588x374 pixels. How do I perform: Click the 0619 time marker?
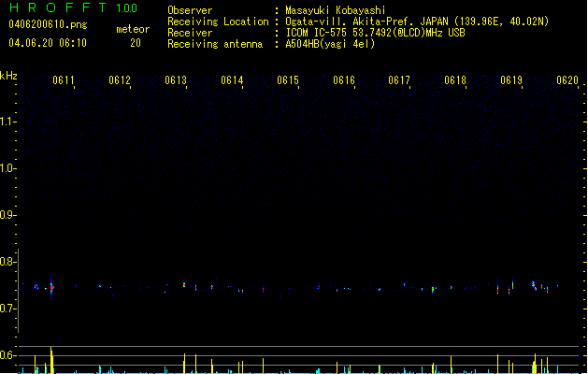point(511,80)
